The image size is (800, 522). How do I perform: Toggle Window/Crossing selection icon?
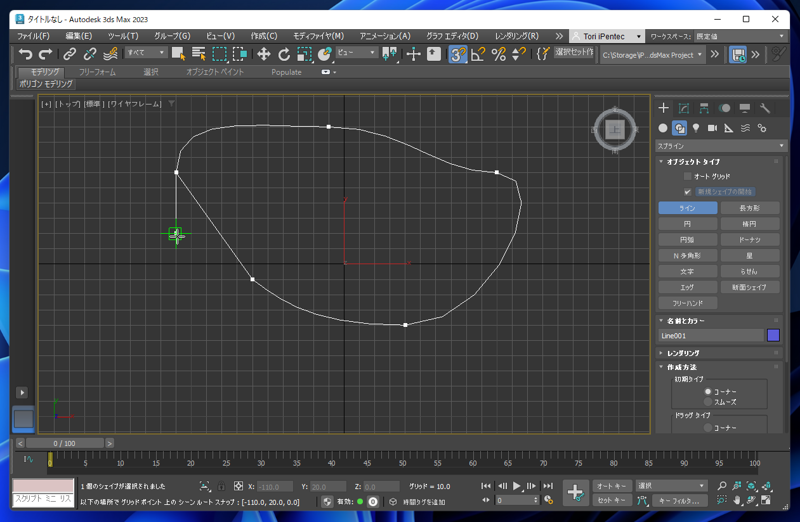(x=239, y=54)
